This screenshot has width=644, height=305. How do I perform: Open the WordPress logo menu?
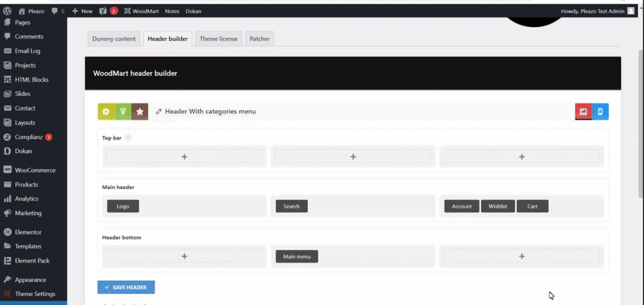point(7,11)
